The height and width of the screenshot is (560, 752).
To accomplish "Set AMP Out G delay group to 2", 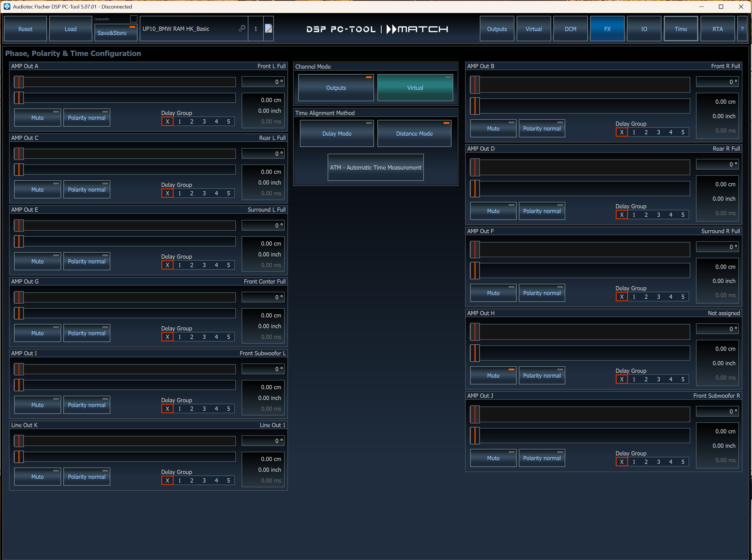I will tap(192, 337).
